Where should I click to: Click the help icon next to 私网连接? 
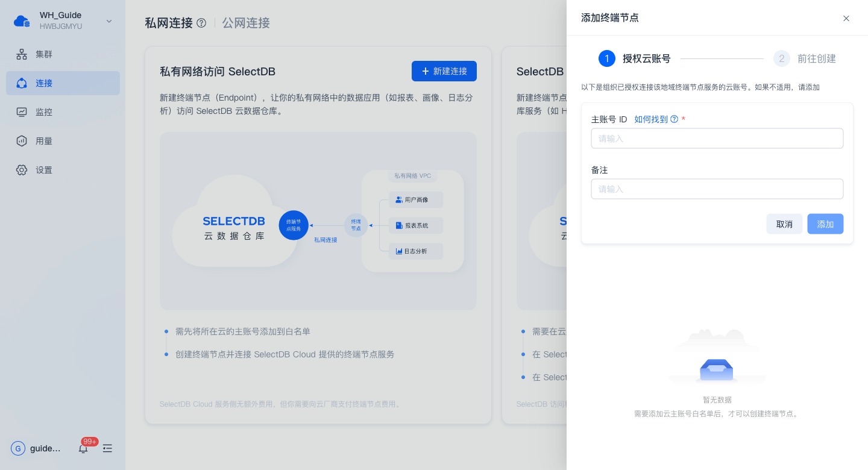point(201,23)
